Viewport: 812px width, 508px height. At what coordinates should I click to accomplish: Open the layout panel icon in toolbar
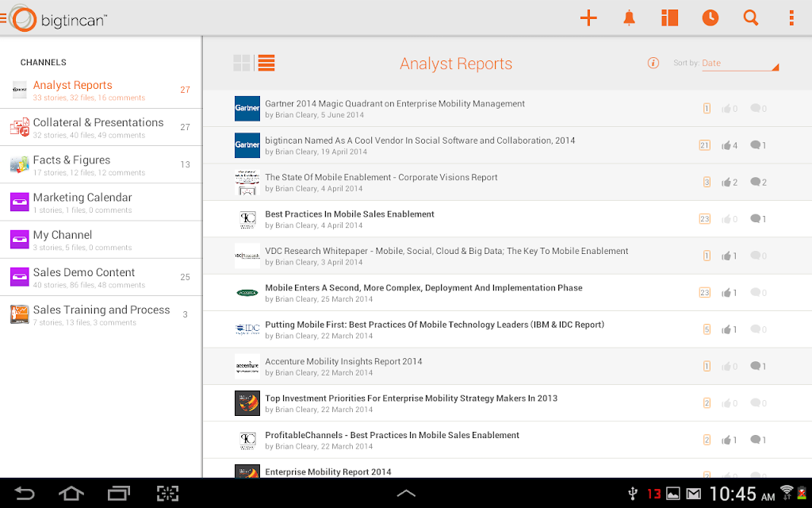pos(669,18)
